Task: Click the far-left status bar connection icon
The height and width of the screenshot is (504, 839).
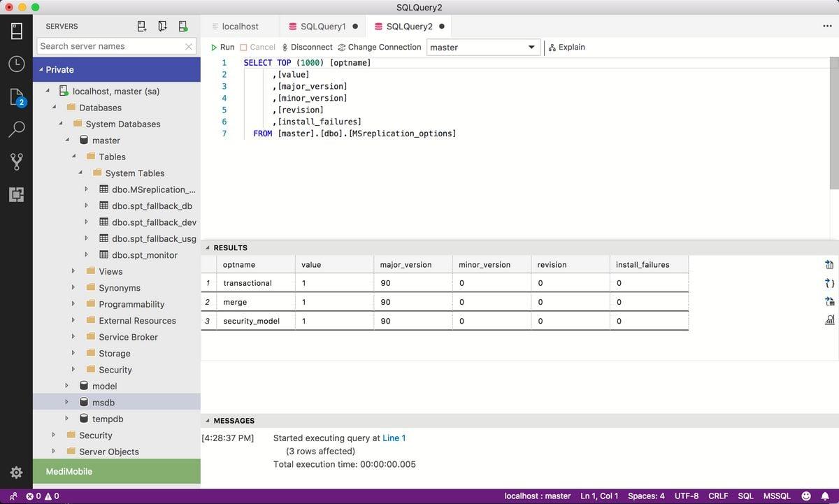Action: tap(13, 496)
